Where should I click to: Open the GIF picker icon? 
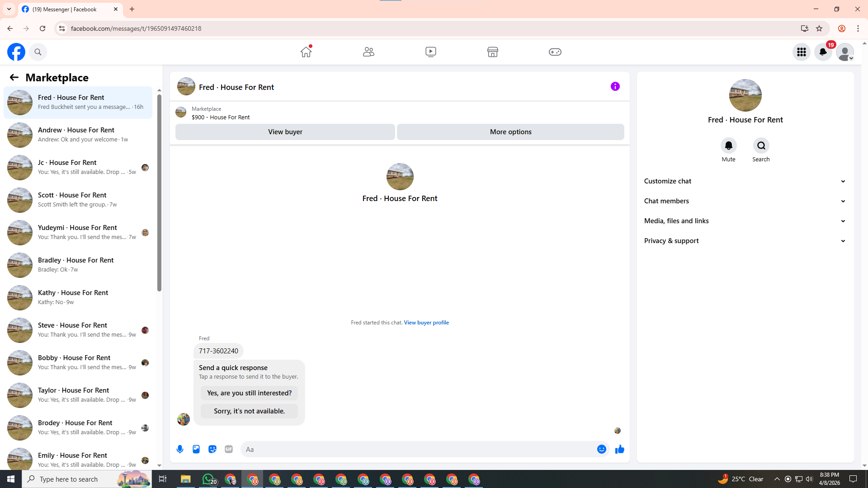point(229,449)
